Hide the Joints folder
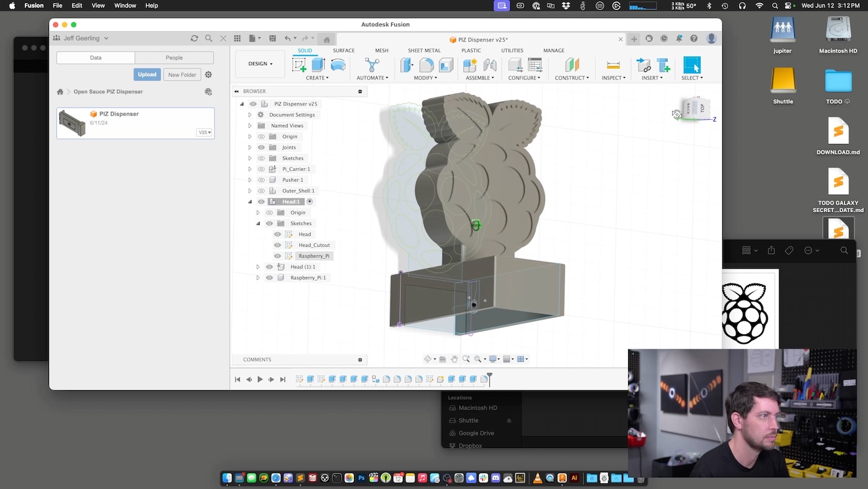 click(x=261, y=147)
